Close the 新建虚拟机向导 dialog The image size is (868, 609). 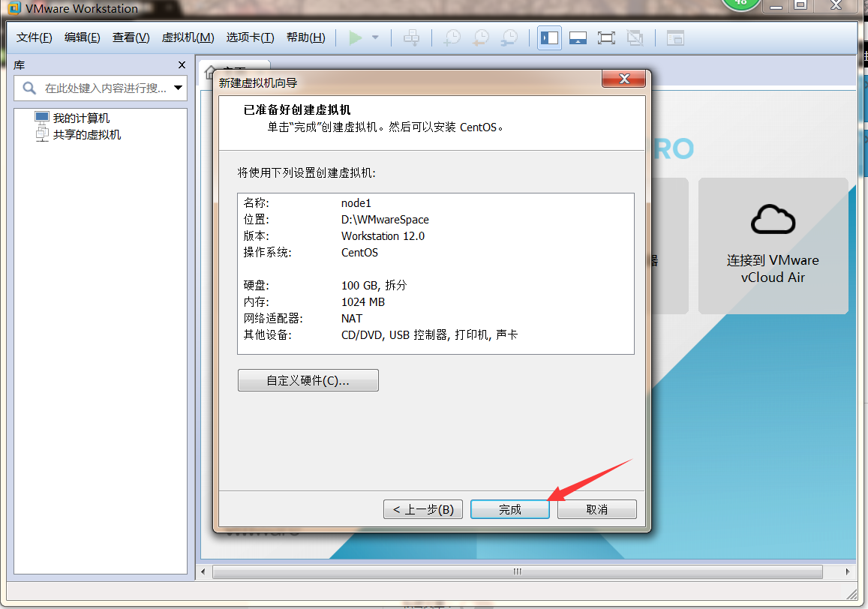click(624, 79)
